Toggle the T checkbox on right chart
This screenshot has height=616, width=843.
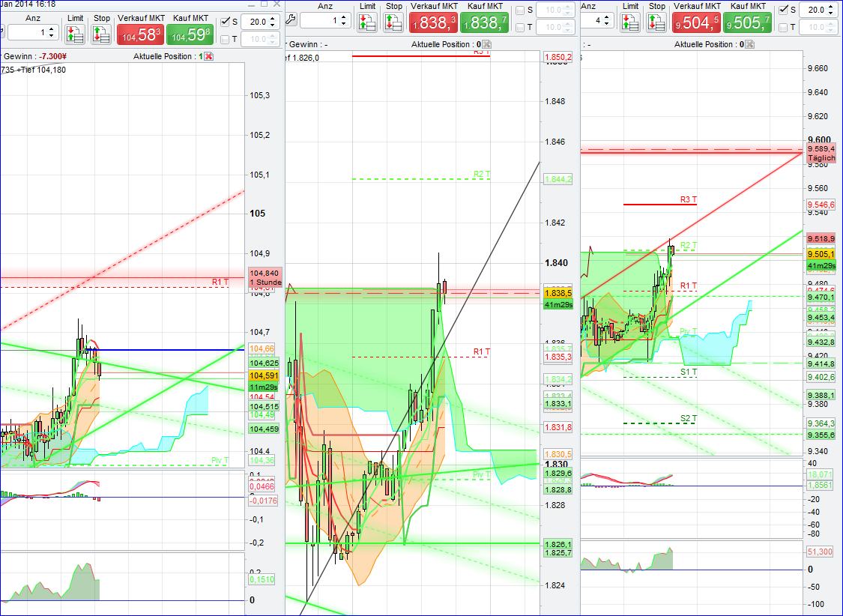[x=783, y=27]
